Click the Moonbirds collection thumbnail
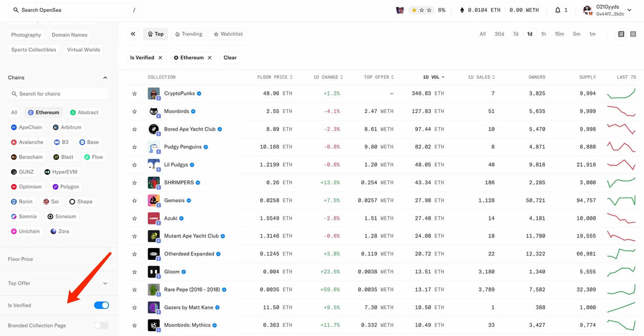 (153, 111)
